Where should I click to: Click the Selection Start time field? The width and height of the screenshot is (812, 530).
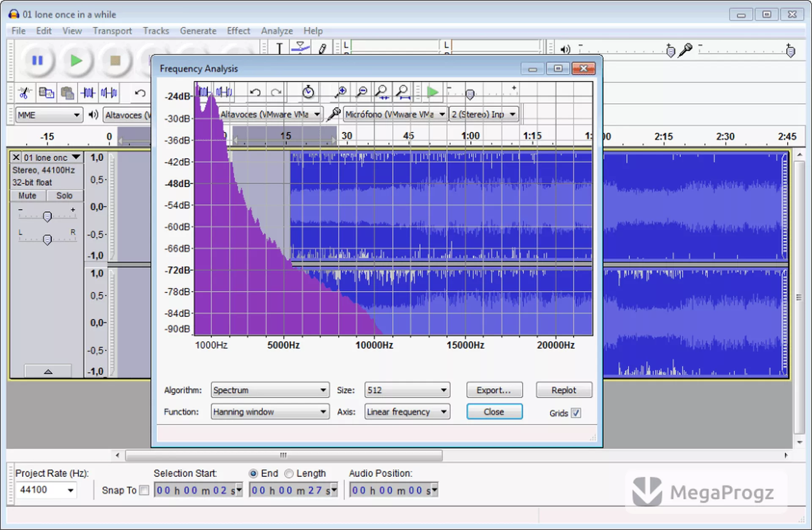coord(198,490)
